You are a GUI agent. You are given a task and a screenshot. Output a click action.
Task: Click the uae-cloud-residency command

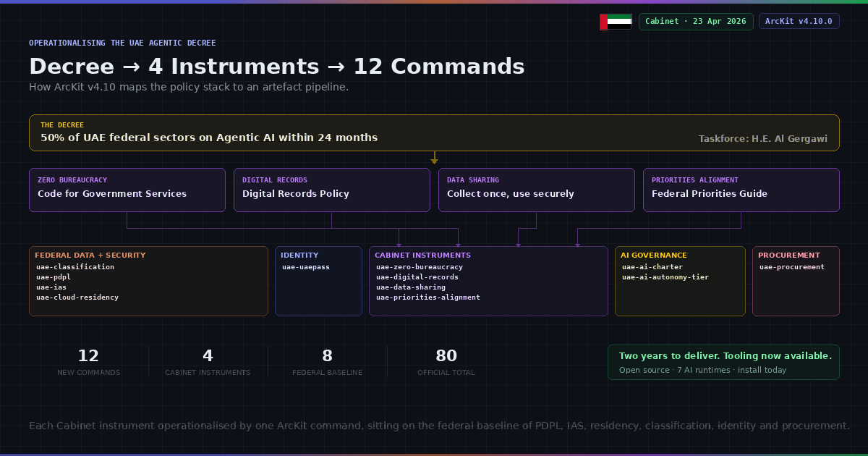(x=77, y=297)
